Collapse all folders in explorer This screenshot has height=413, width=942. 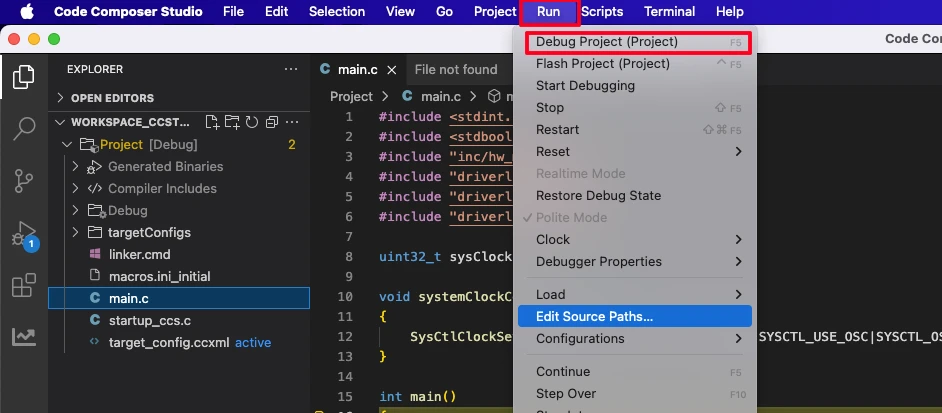pyautogui.click(x=271, y=122)
